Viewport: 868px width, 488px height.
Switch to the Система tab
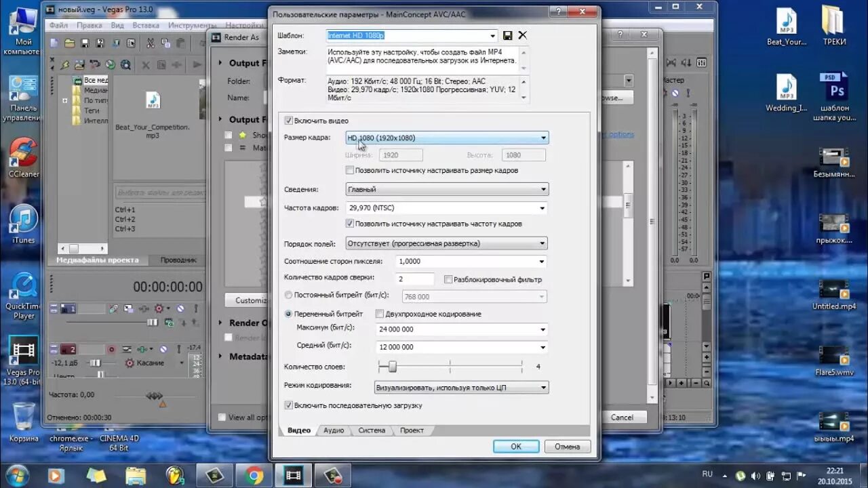click(372, 430)
